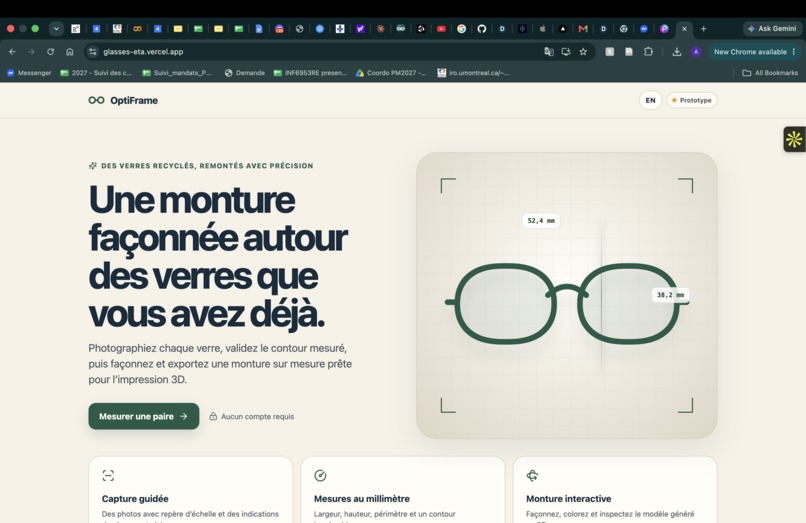Click the first gray extension icon
Image resolution: width=806 pixels, height=523 pixels.
(610, 51)
